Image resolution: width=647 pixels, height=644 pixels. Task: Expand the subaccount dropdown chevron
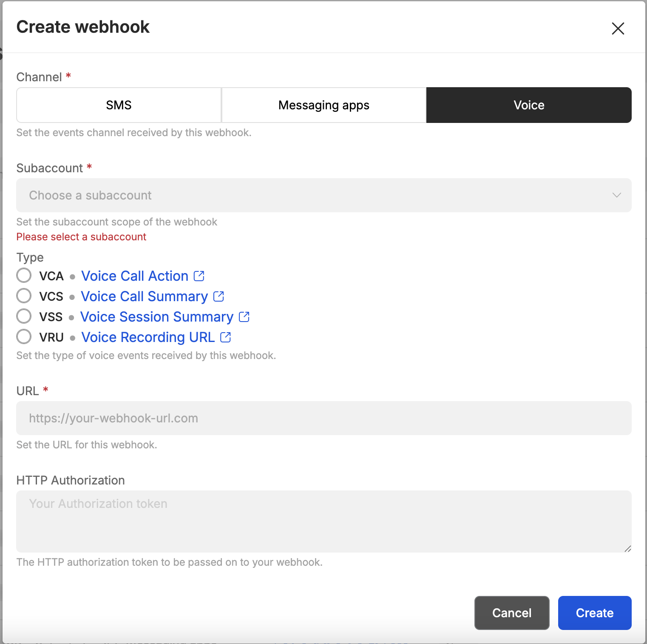click(616, 195)
